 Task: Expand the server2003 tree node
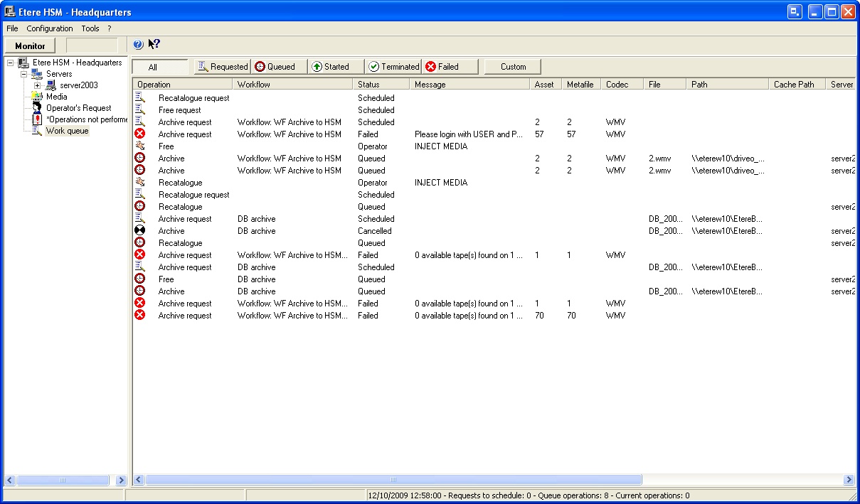click(37, 85)
